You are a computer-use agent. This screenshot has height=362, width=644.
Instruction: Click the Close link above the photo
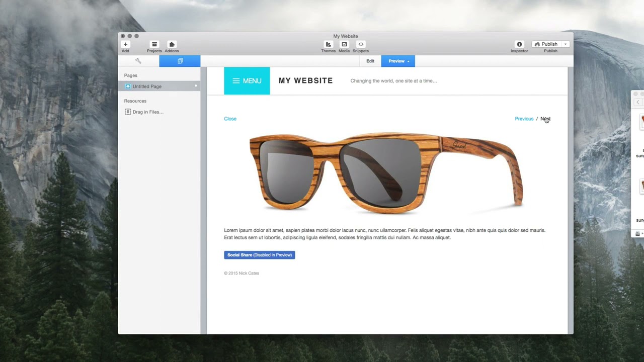tap(230, 119)
